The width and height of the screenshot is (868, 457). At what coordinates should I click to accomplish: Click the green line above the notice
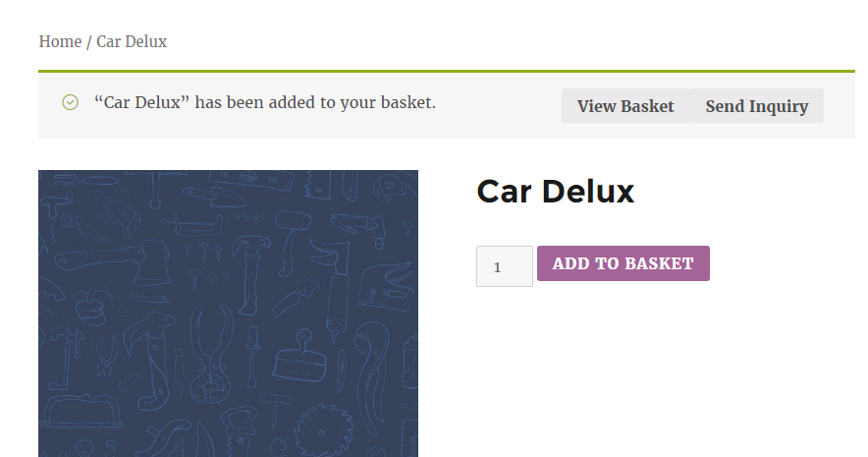[x=447, y=71]
